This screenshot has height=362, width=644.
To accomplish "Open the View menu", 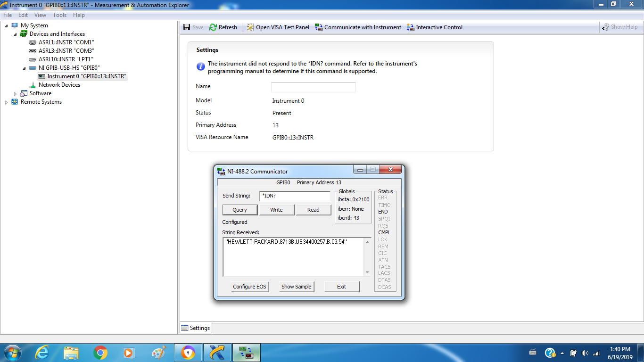I will point(41,15).
